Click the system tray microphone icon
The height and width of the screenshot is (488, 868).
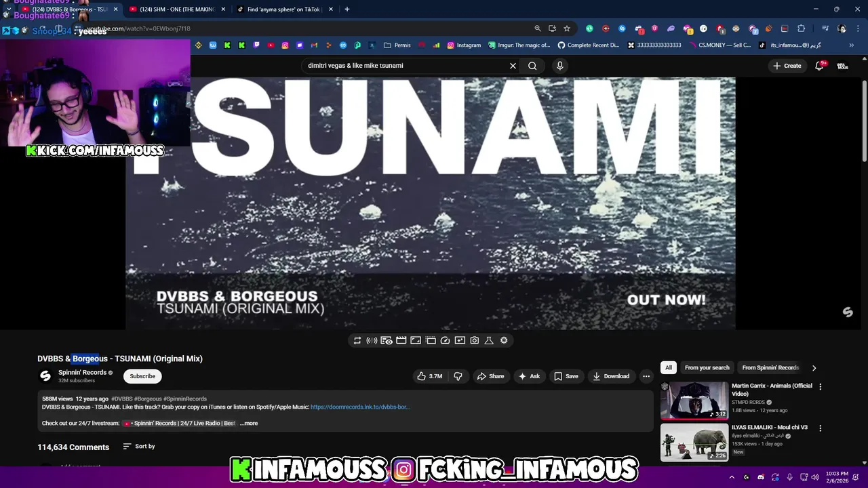click(789, 477)
